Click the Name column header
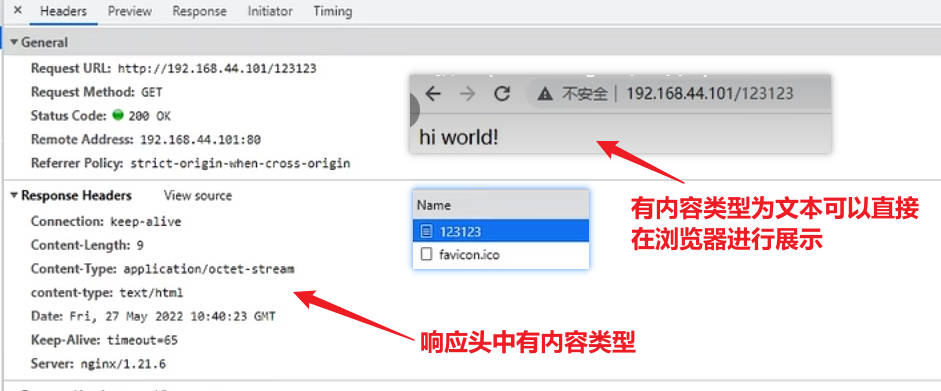 [x=501, y=205]
